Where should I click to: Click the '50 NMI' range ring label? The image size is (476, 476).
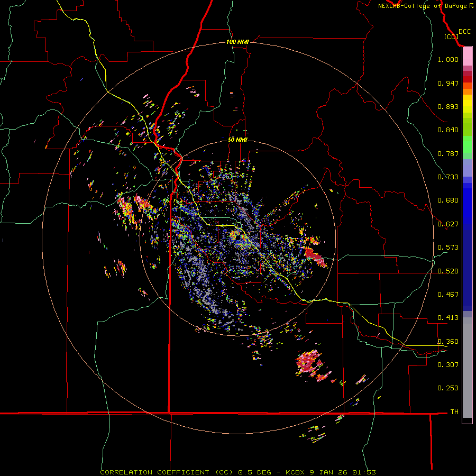(x=237, y=140)
